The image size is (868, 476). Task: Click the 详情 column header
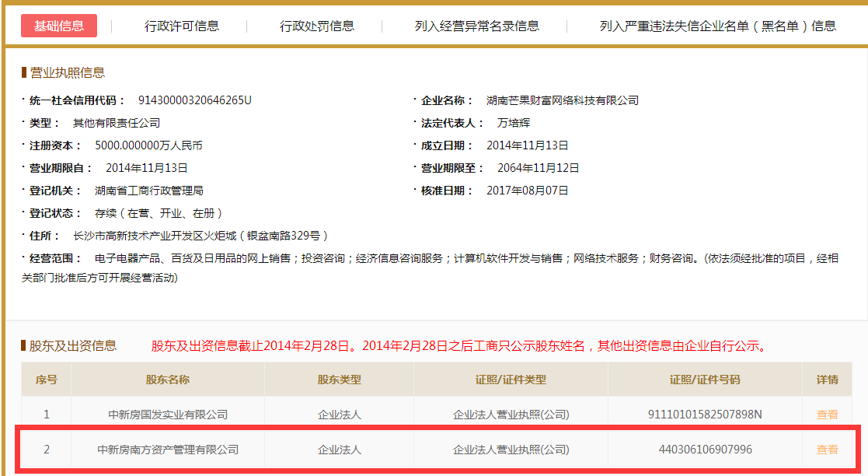[827, 380]
